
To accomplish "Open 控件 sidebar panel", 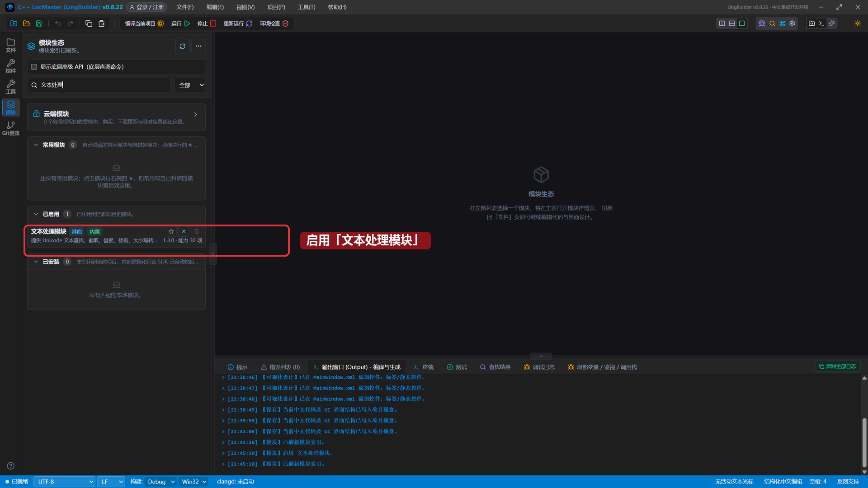I will pyautogui.click(x=11, y=66).
